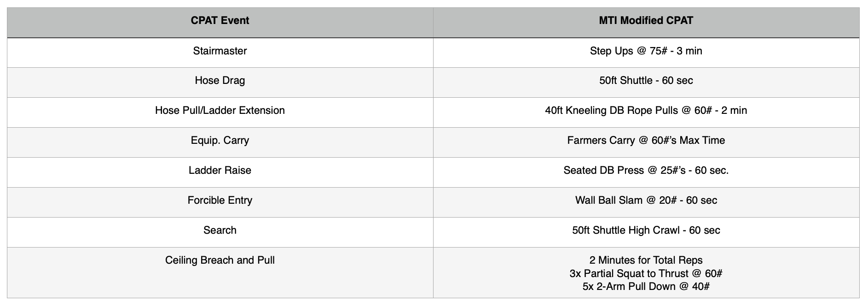868x307 pixels.
Task: Select the Forcible Entry cell
Action: click(x=220, y=201)
